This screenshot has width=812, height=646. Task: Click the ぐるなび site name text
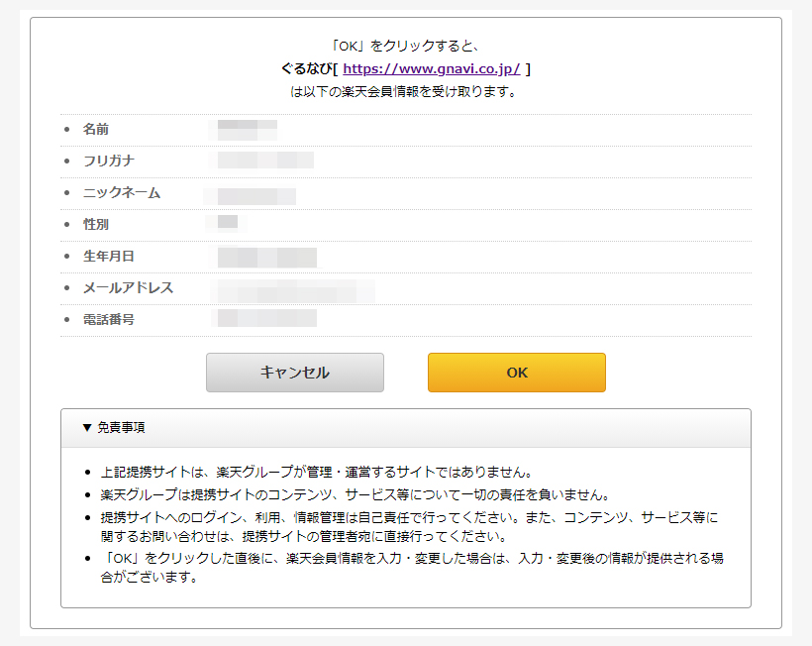point(306,69)
